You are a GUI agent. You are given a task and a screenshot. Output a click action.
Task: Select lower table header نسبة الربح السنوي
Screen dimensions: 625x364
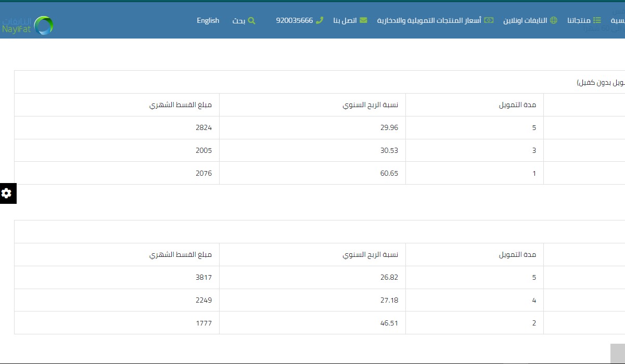(370, 255)
